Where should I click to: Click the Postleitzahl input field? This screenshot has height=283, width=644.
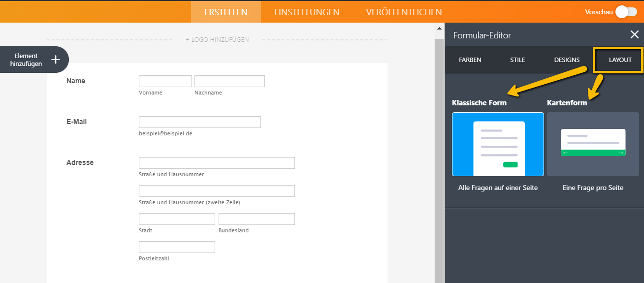(x=177, y=247)
